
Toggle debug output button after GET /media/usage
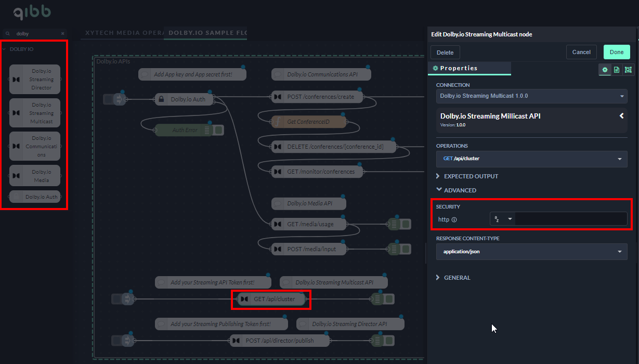click(x=406, y=224)
